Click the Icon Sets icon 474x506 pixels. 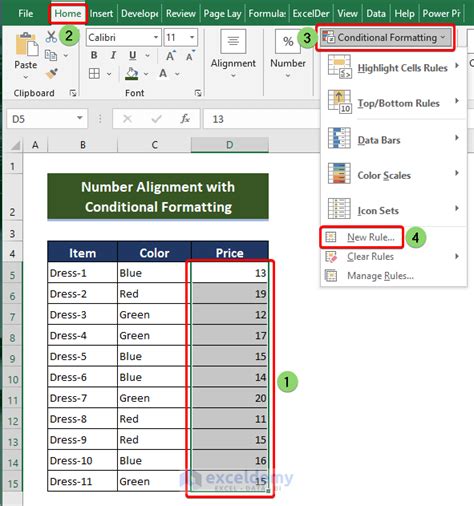tap(339, 209)
